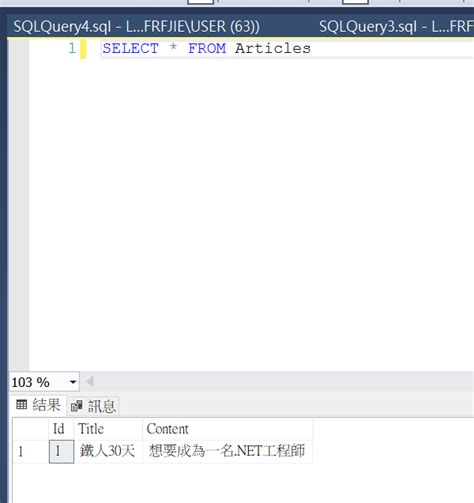Expand the 103 % zoom dropdown arrow
This screenshot has width=474, height=503.
click(73, 382)
